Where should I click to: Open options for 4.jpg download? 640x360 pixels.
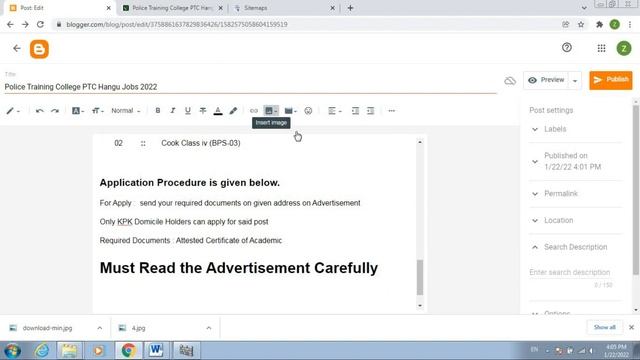point(209,328)
